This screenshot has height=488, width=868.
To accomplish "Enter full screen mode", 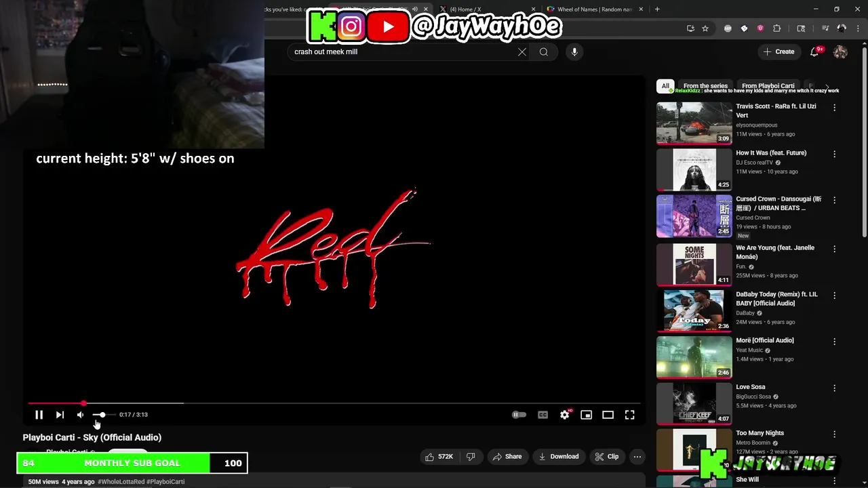I will pos(629,415).
